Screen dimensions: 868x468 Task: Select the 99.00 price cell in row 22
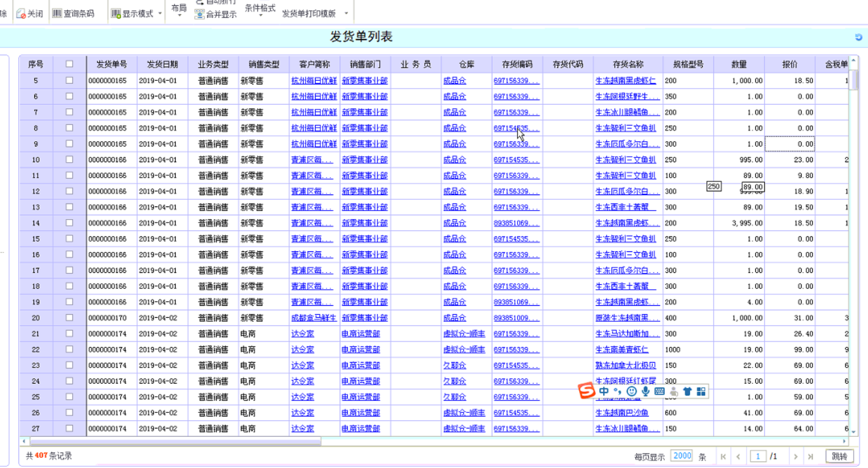tap(790, 350)
